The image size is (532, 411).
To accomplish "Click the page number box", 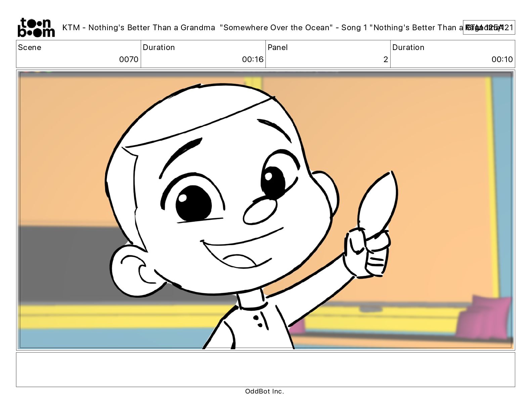I will click(489, 28).
